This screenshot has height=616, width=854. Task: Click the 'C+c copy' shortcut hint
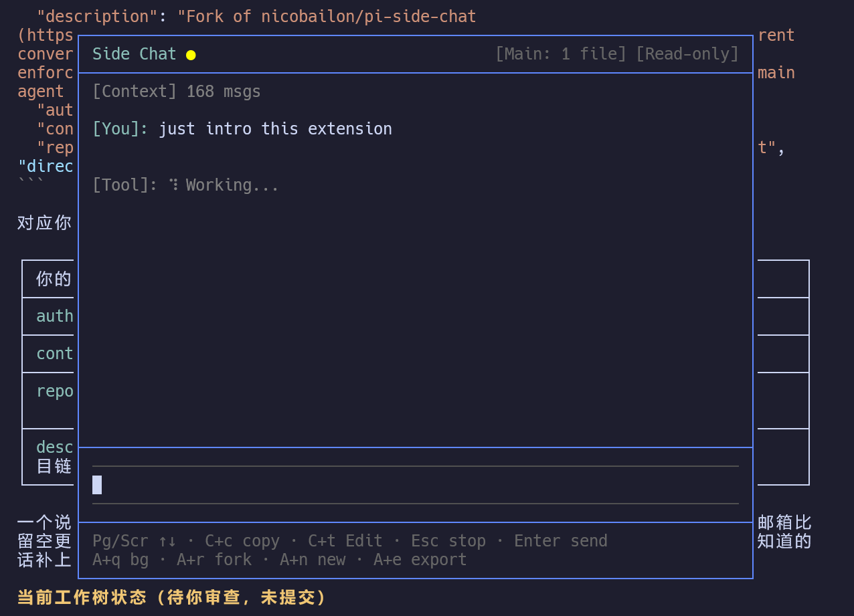(242, 541)
